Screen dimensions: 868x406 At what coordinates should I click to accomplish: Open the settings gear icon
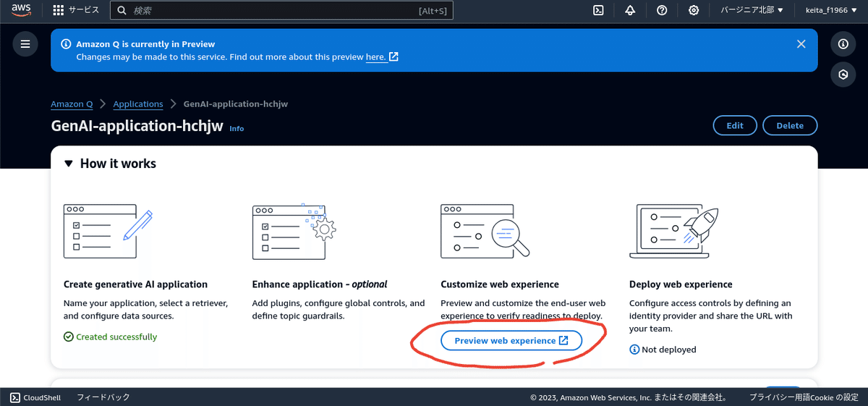point(694,10)
